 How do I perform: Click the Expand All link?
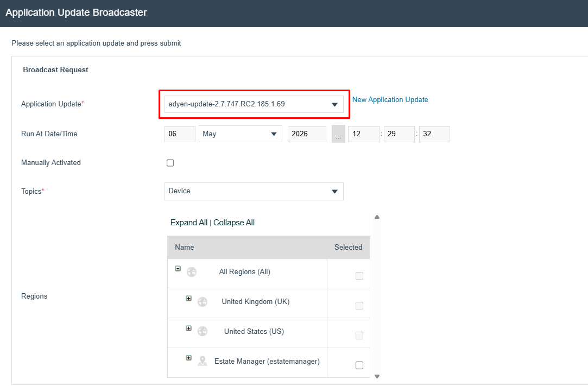pos(188,223)
